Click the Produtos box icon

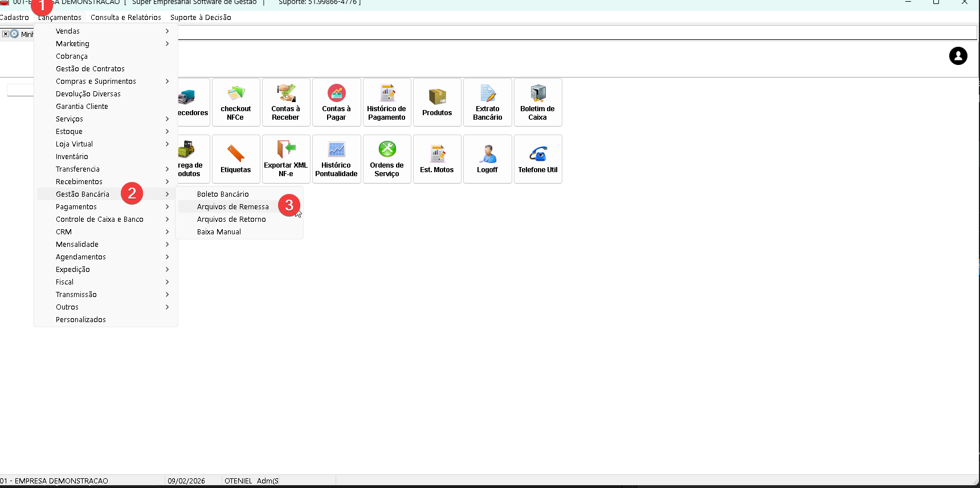437,102
